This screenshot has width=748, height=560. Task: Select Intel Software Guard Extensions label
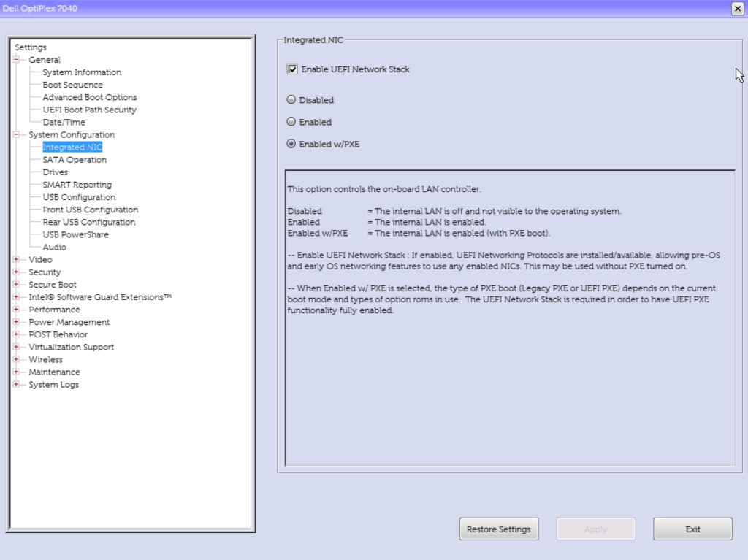(100, 296)
